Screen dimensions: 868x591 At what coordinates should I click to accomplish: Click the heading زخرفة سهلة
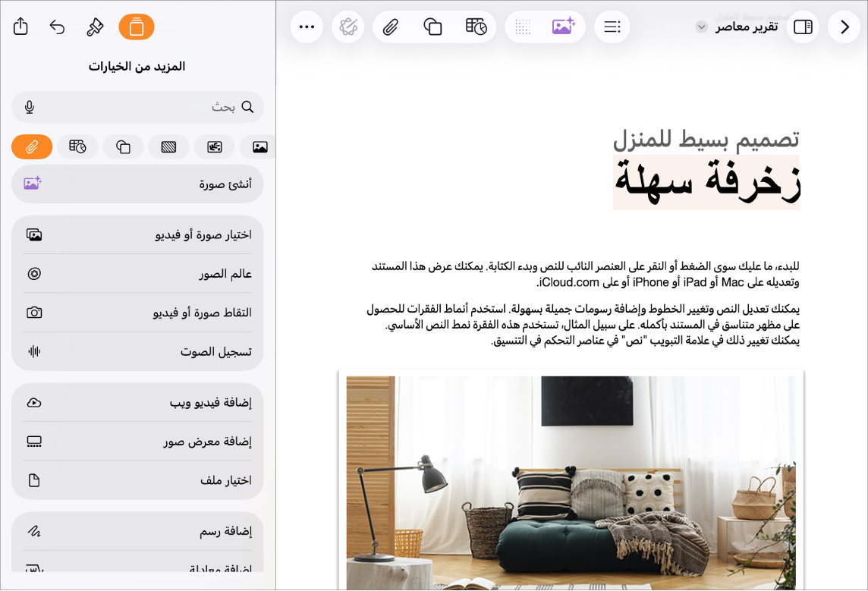707,181
